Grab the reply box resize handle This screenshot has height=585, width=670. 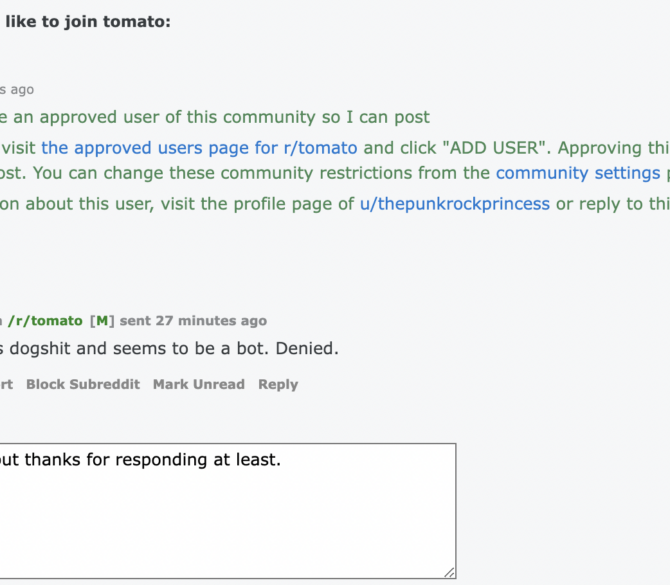450,573
